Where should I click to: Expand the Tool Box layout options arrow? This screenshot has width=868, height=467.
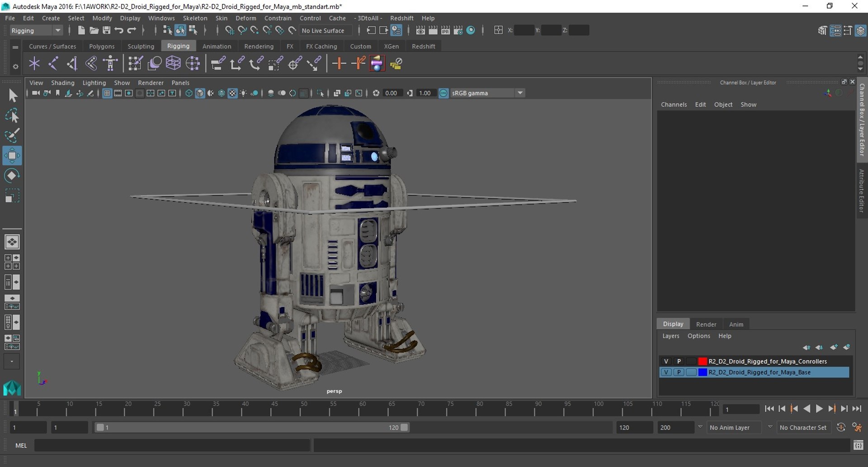(x=12, y=362)
